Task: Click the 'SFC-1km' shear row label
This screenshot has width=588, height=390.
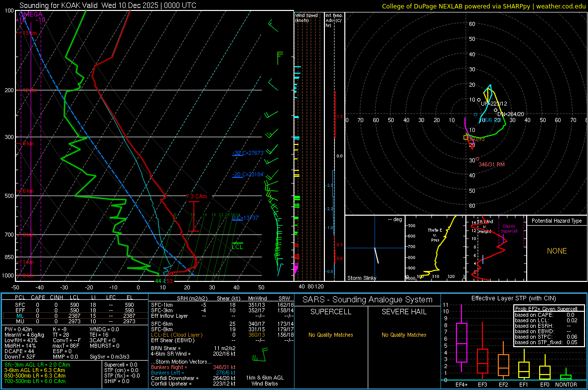Action: point(162,305)
